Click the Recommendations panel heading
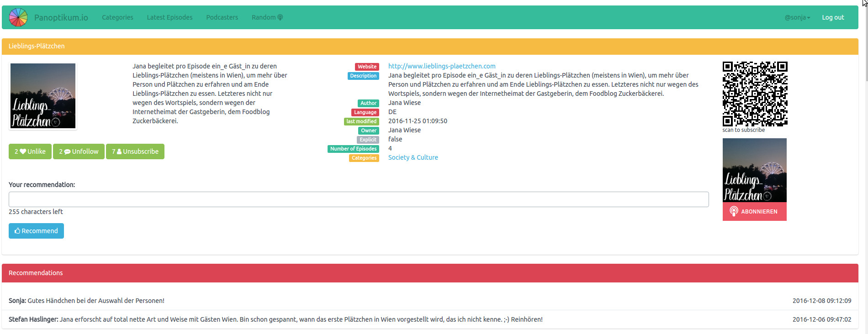 430,273
